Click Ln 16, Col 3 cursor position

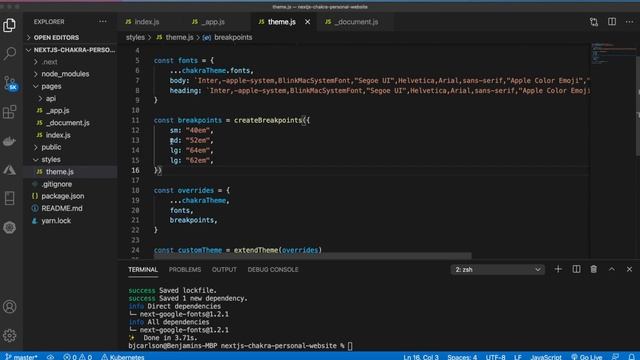421,357
